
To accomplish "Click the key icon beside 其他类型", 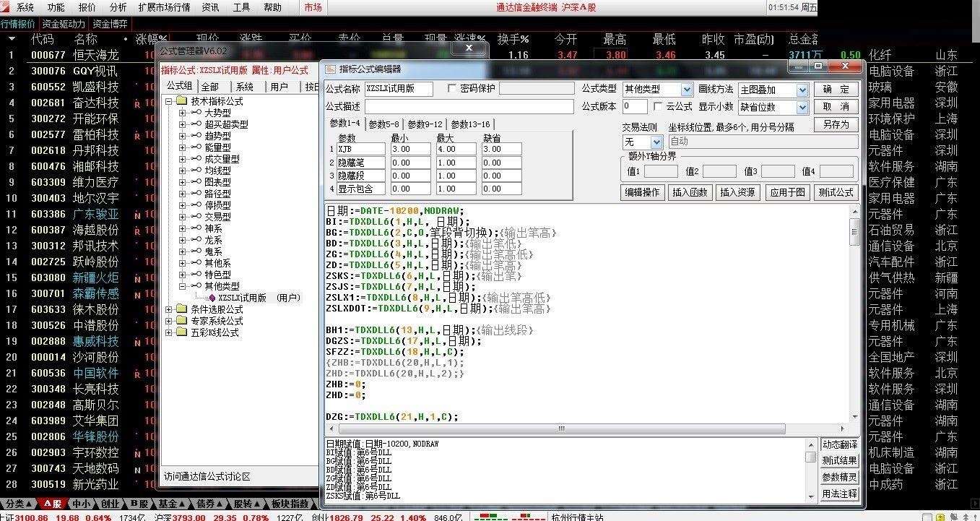I will 196,286.
